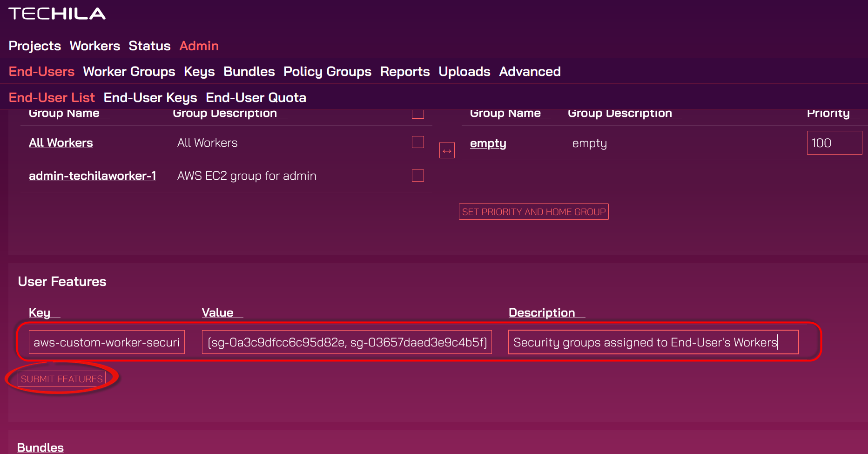Viewport: 868px width, 454px height.
Task: Click the group transfer arrows icon
Action: (447, 150)
